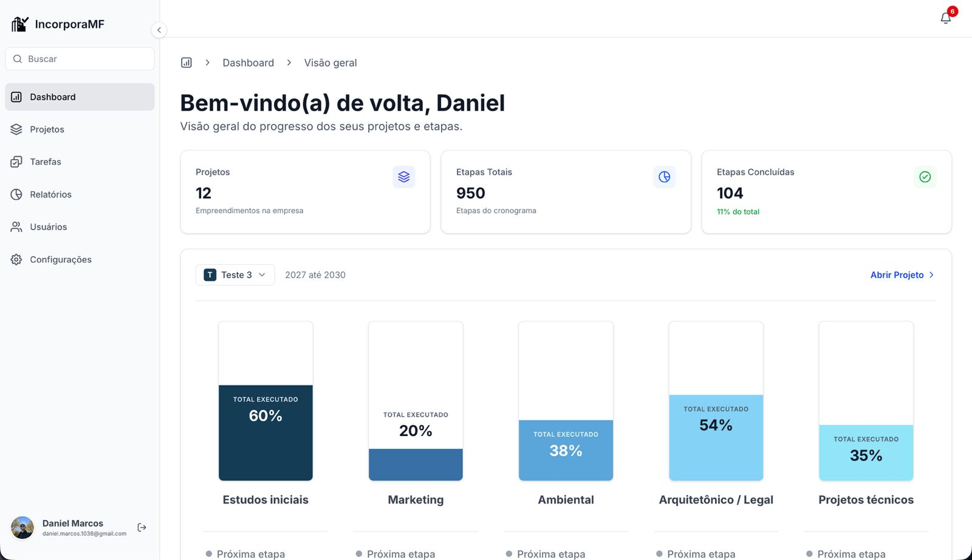This screenshot has width=972, height=560.
Task: Click the layers icon on Projetos card
Action: coord(404,177)
